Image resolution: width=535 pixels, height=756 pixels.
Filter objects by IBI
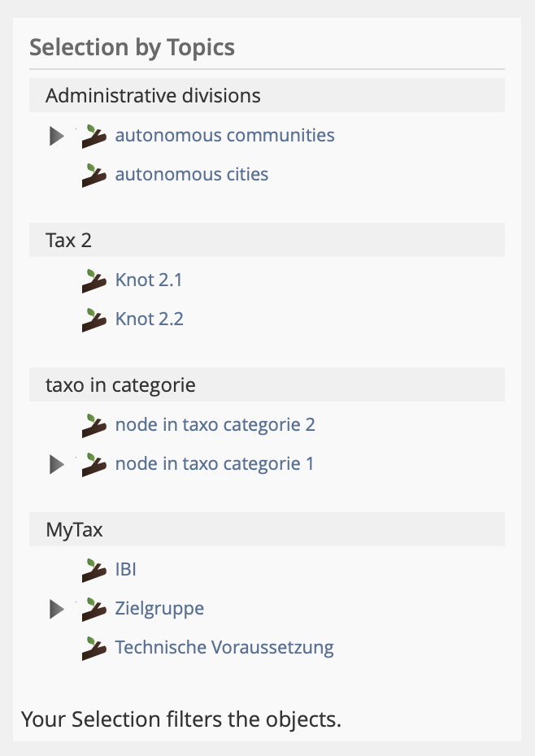coord(126,569)
